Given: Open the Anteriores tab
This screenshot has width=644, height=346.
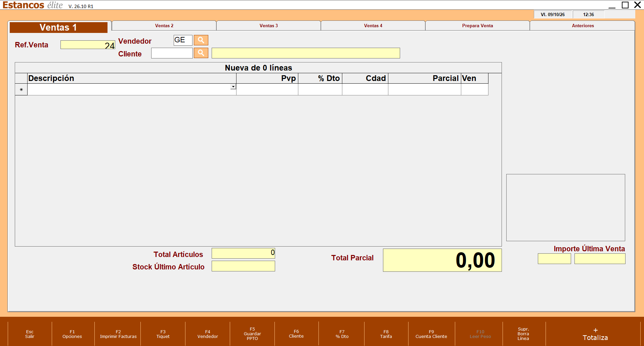Looking at the screenshot, I should [583, 26].
